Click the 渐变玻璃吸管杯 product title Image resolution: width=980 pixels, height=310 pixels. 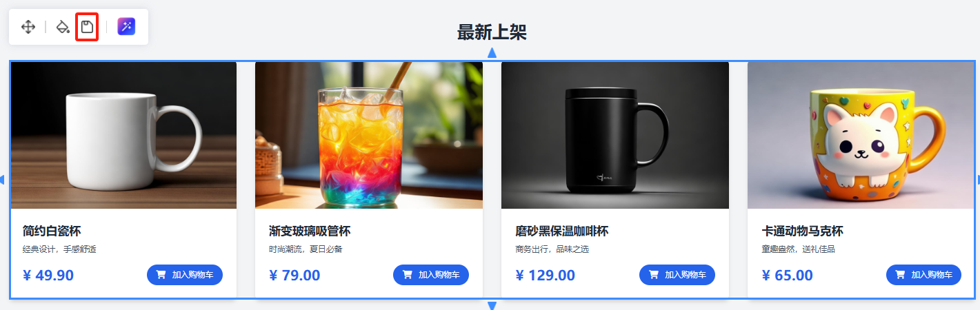coord(310,231)
